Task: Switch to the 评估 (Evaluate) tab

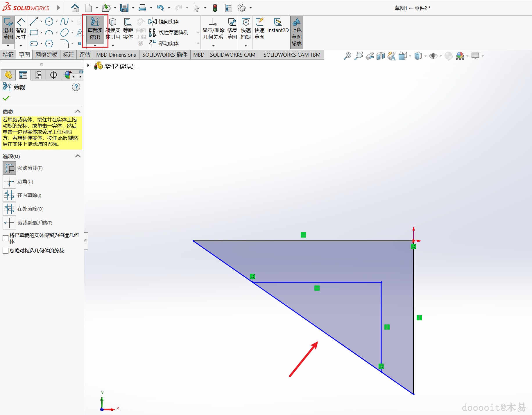Action: pyautogui.click(x=85, y=55)
